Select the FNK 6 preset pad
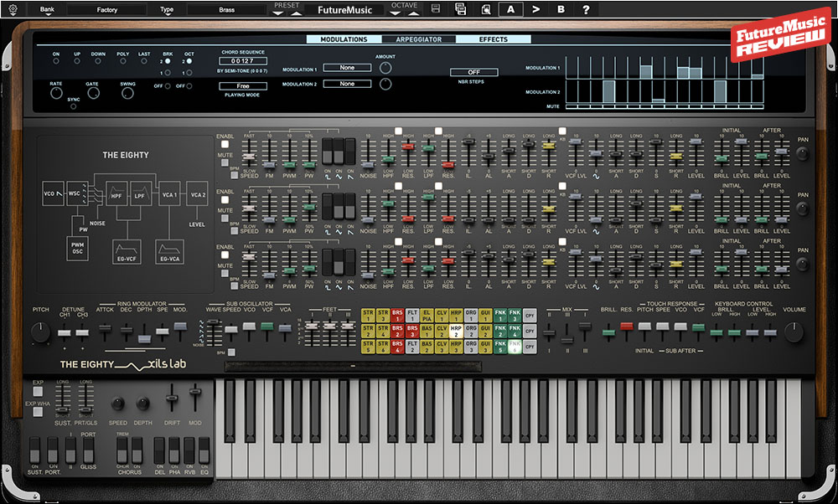 pyautogui.click(x=515, y=347)
